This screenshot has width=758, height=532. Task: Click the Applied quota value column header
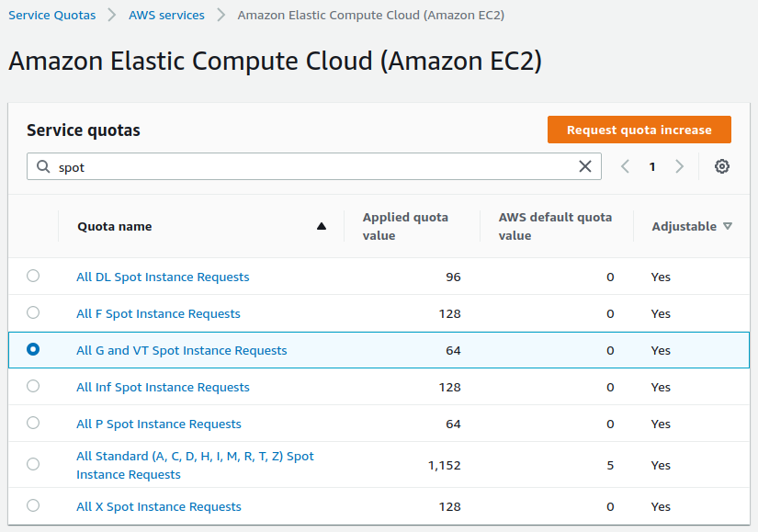[405, 226]
